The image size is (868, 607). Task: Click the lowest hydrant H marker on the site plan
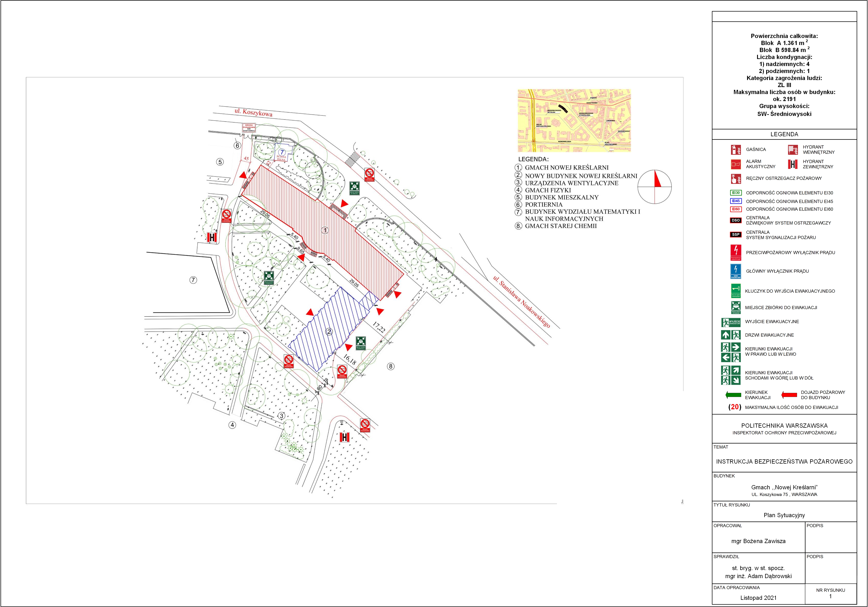pos(344,437)
